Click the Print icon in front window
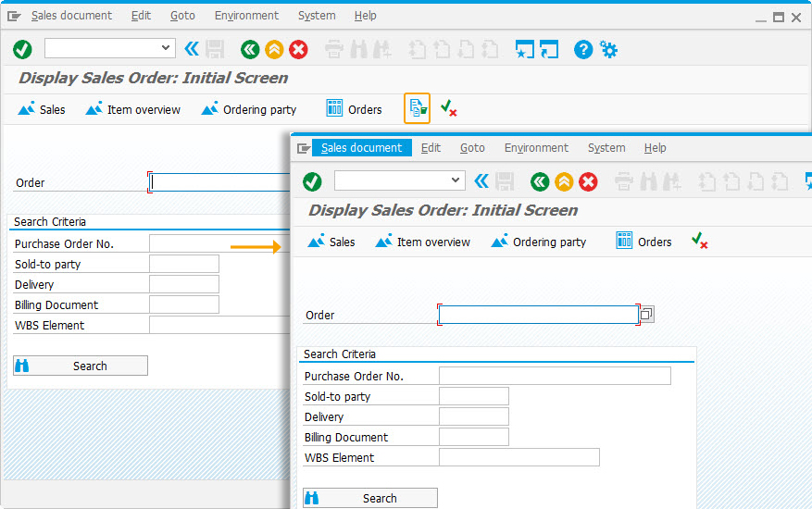The image size is (812, 509). [623, 181]
